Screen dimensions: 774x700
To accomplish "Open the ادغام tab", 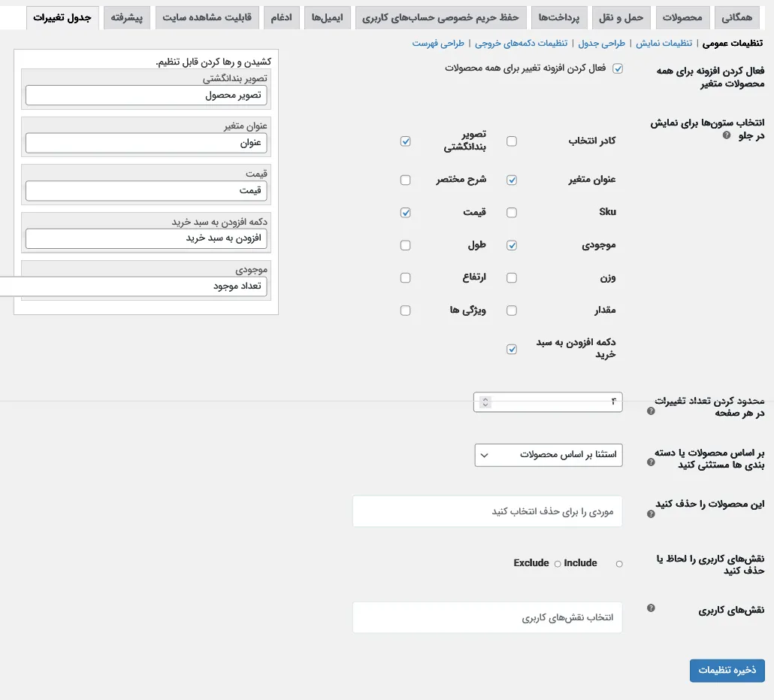I will [x=281, y=18].
